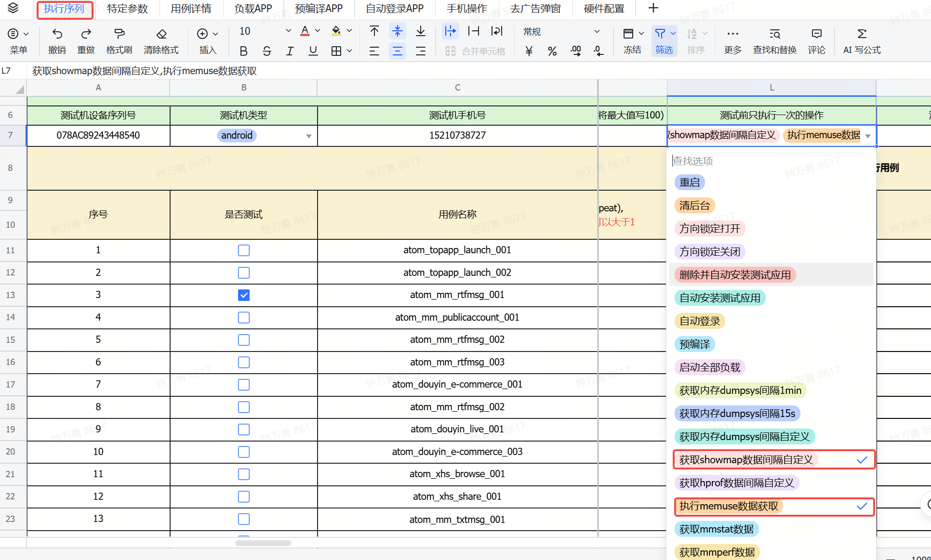This screenshot has height=560, width=931.
Task: Expand the menu (菜单) dropdown
Action: click(26, 34)
